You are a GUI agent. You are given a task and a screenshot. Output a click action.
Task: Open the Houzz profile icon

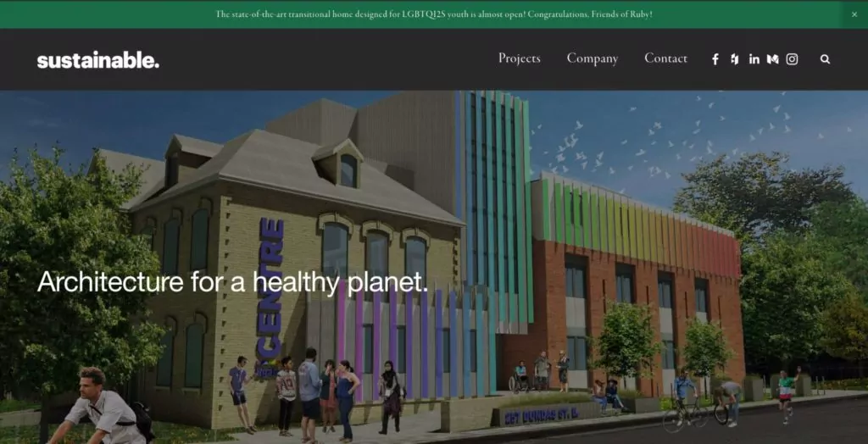click(735, 59)
